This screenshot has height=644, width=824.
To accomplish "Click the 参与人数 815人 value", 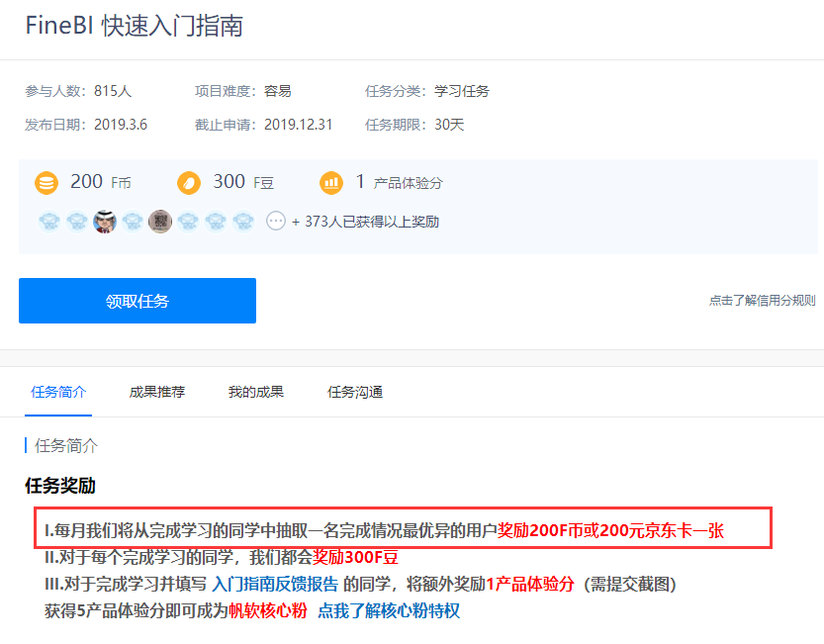I will (x=113, y=91).
